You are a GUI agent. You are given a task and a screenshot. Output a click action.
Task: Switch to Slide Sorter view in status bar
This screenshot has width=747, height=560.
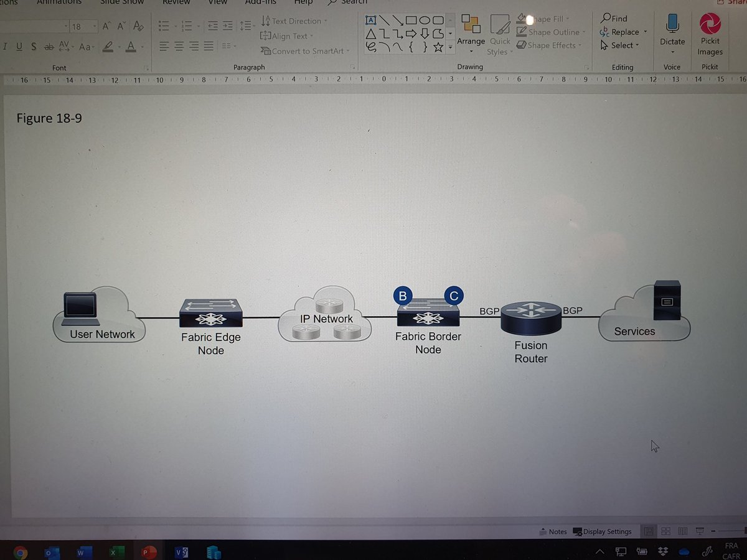[x=665, y=531]
